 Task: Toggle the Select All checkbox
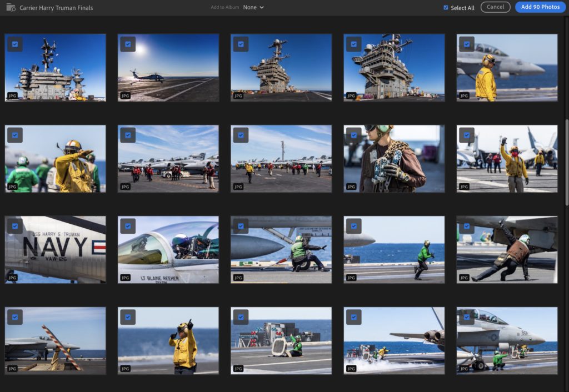click(x=446, y=8)
